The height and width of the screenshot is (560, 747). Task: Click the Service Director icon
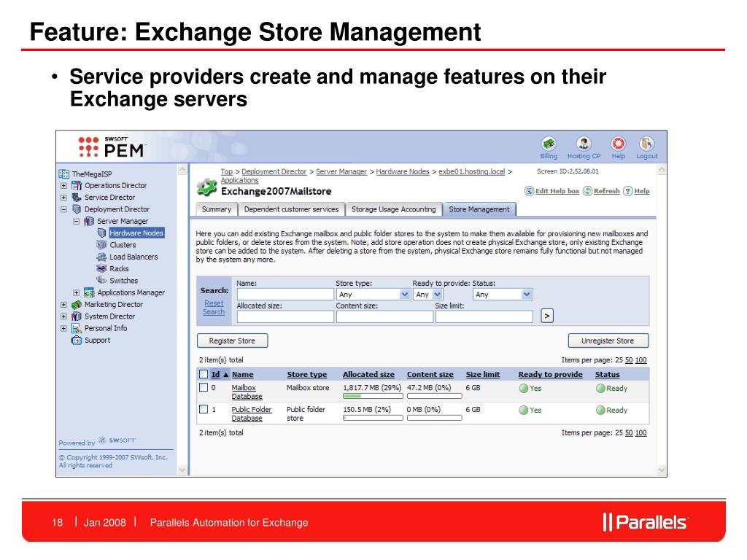pos(77,197)
